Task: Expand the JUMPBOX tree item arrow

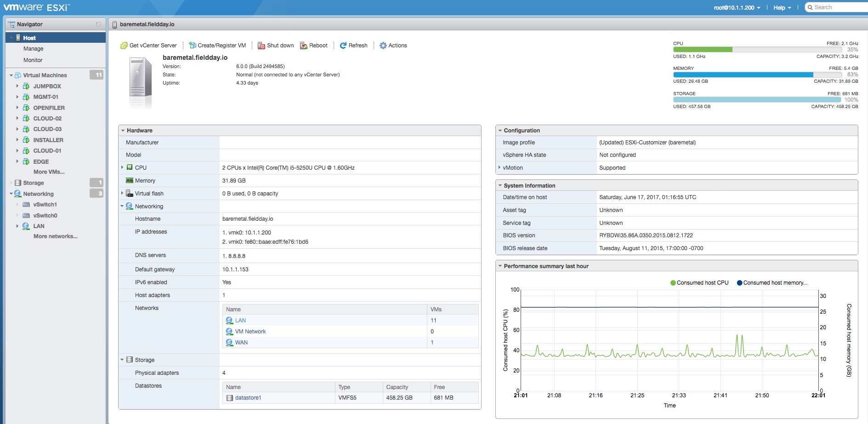Action: click(17, 86)
